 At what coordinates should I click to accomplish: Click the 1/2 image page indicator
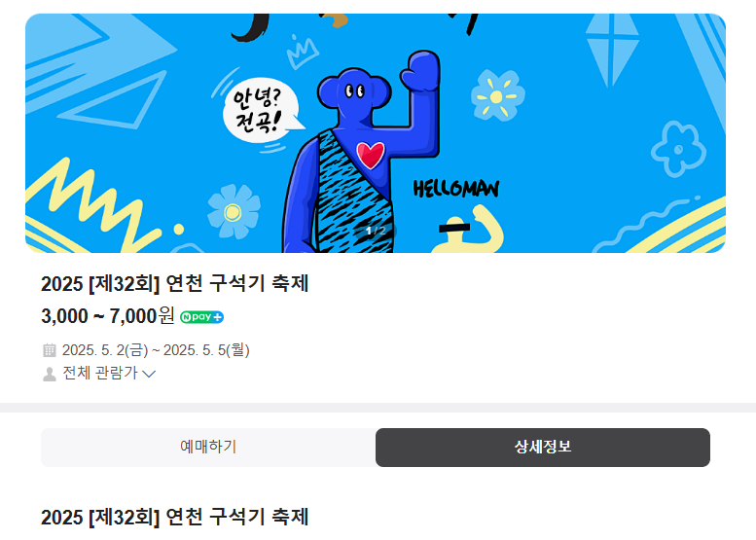coord(376,231)
